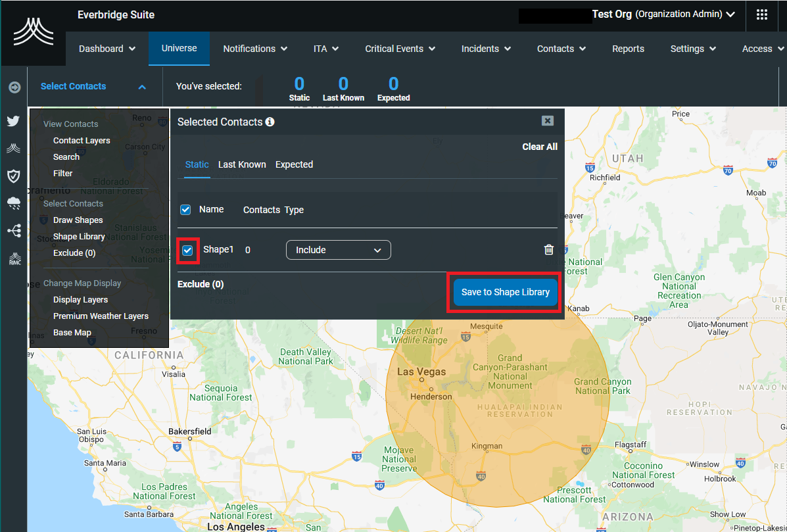Toggle the select-all checkbox beside Name
This screenshot has height=532, width=787.
tap(185, 210)
